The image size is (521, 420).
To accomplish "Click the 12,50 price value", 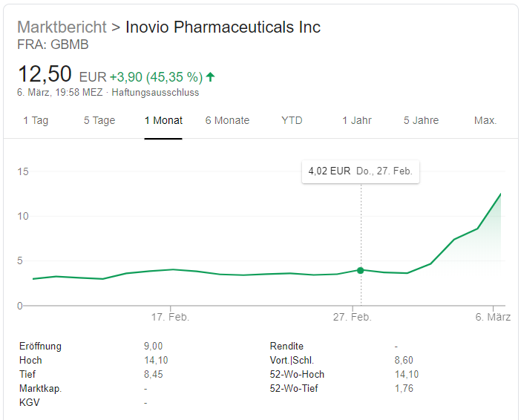I will 45,74.
